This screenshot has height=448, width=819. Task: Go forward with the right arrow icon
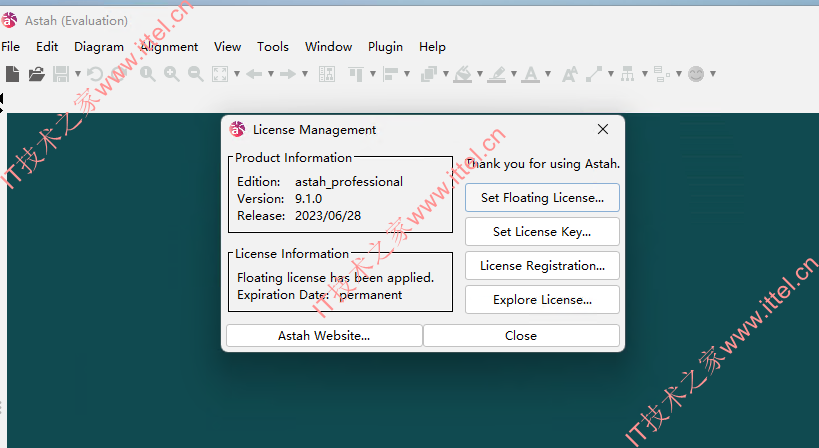[288, 74]
